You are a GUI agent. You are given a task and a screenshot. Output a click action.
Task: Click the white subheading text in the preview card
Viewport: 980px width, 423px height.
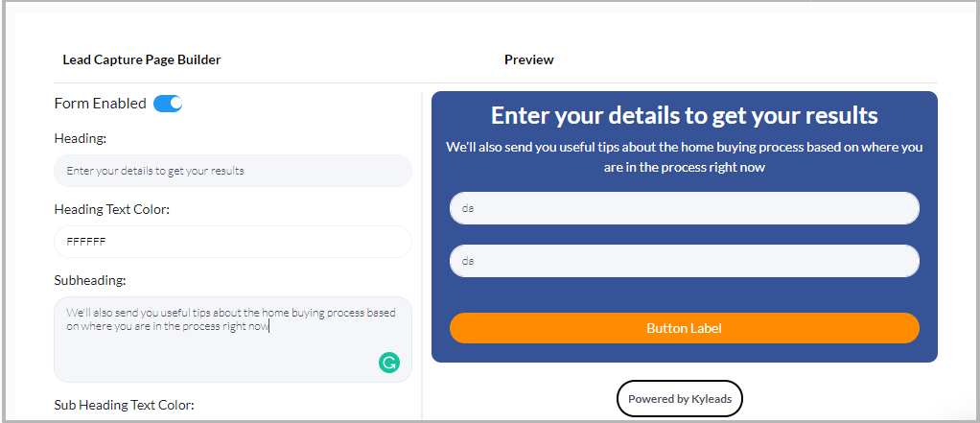point(684,157)
